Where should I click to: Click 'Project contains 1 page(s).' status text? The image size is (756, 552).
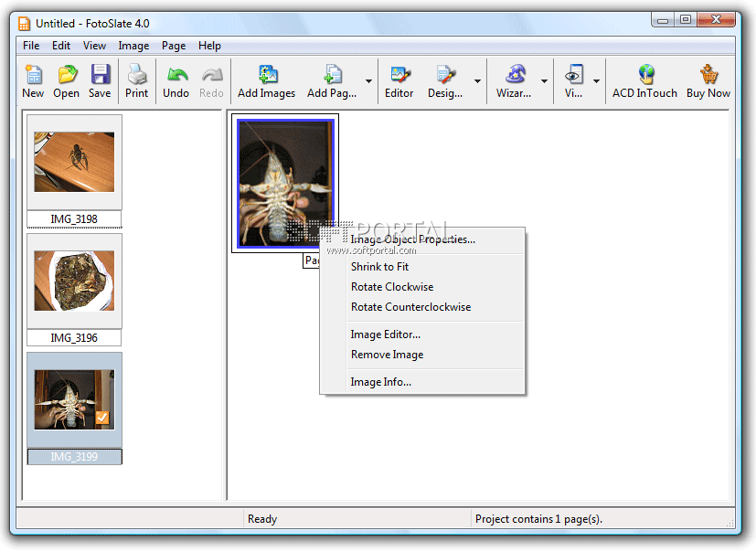[539, 519]
